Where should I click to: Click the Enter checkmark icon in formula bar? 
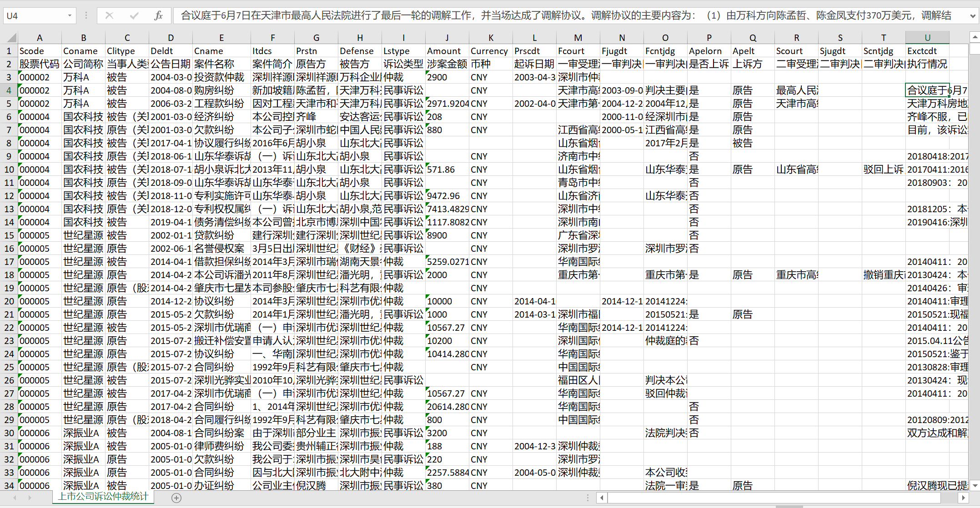134,15
